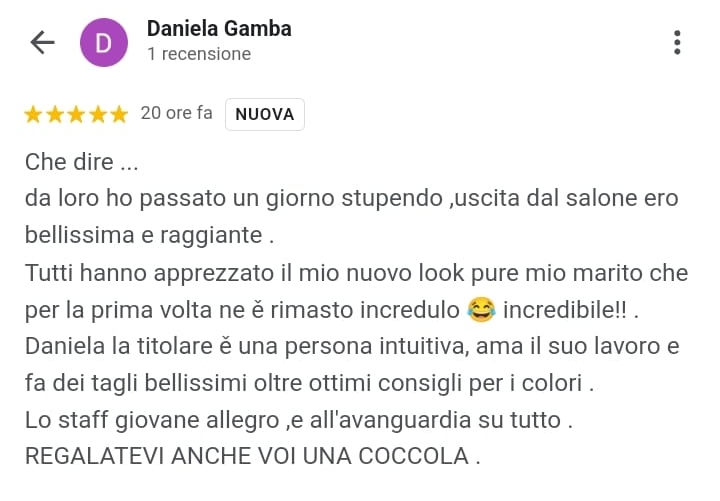Tap the laughing-crying emoji in the review
The width and height of the screenshot is (720, 501).
tap(481, 310)
